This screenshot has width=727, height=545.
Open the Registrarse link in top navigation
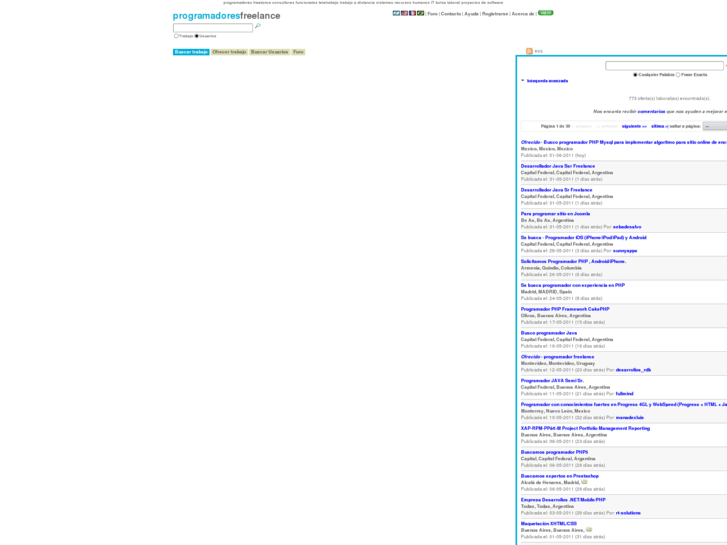[x=495, y=14]
